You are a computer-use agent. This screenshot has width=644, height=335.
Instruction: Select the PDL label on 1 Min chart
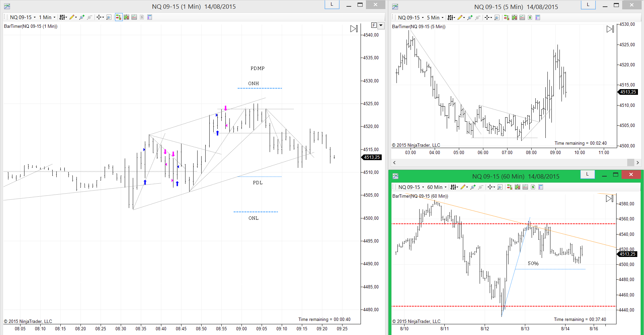click(258, 183)
